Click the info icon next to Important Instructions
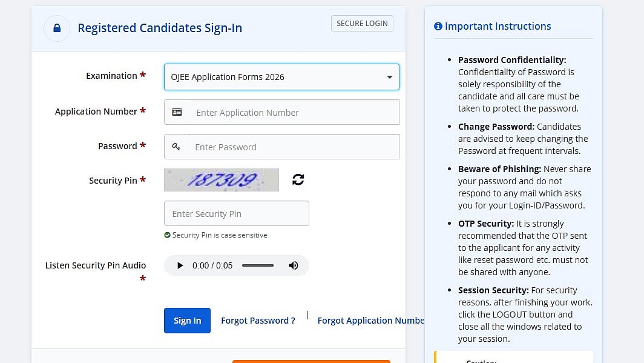The height and width of the screenshot is (363, 644). 438,27
